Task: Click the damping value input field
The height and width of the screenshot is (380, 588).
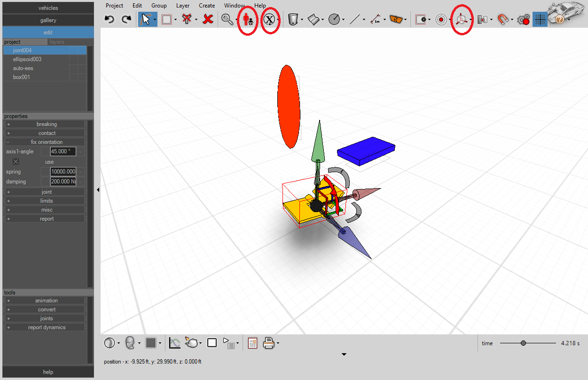Action: point(63,182)
